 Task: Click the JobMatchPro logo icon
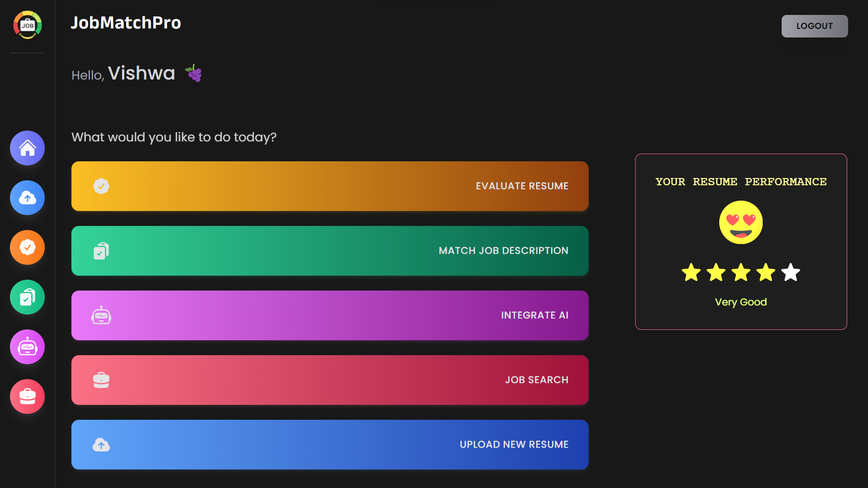pos(28,25)
